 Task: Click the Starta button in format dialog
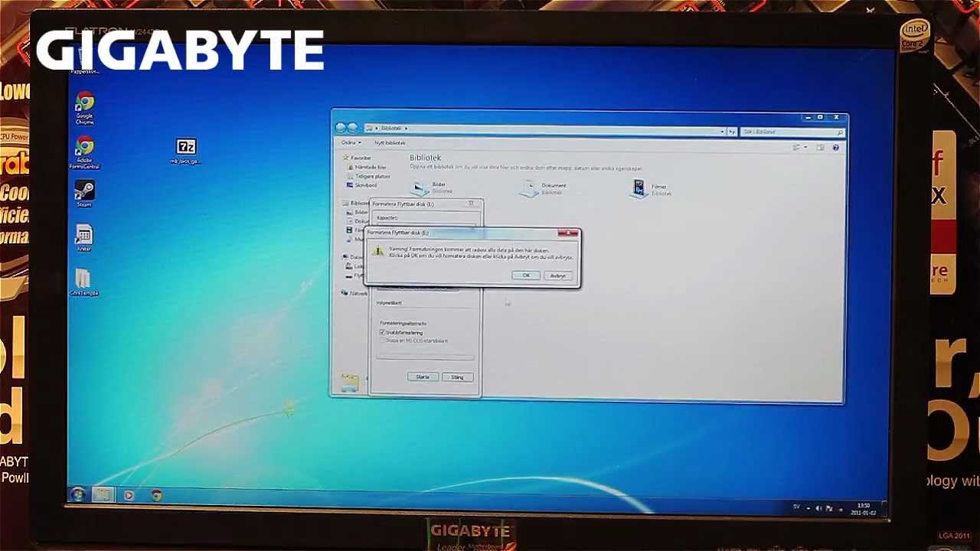[423, 377]
